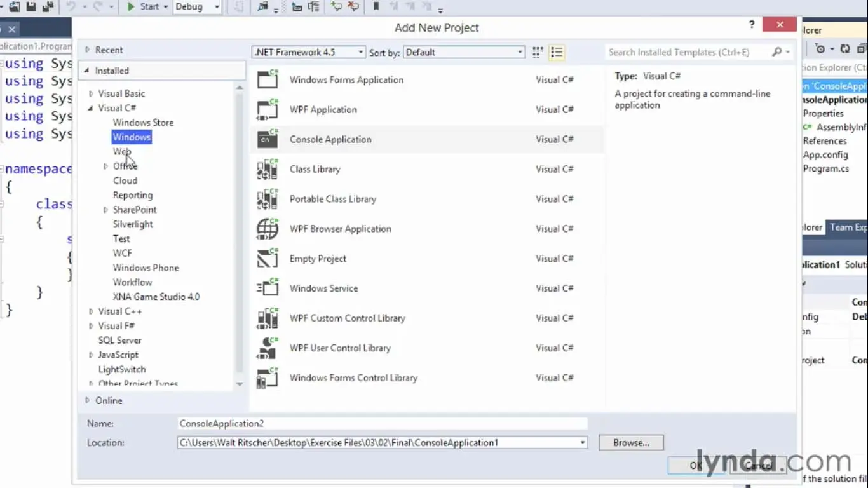Viewport: 868px width, 488px height.
Task: Click the search magnifier in template search
Action: (x=776, y=52)
